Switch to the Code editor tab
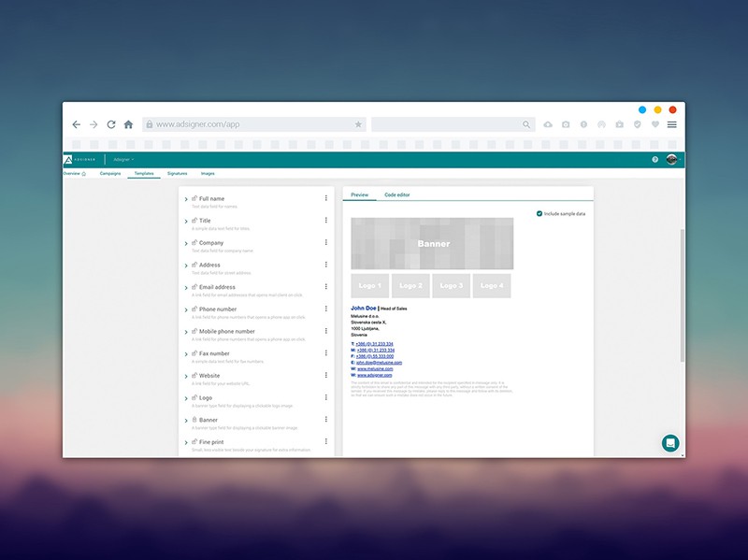 (x=396, y=194)
